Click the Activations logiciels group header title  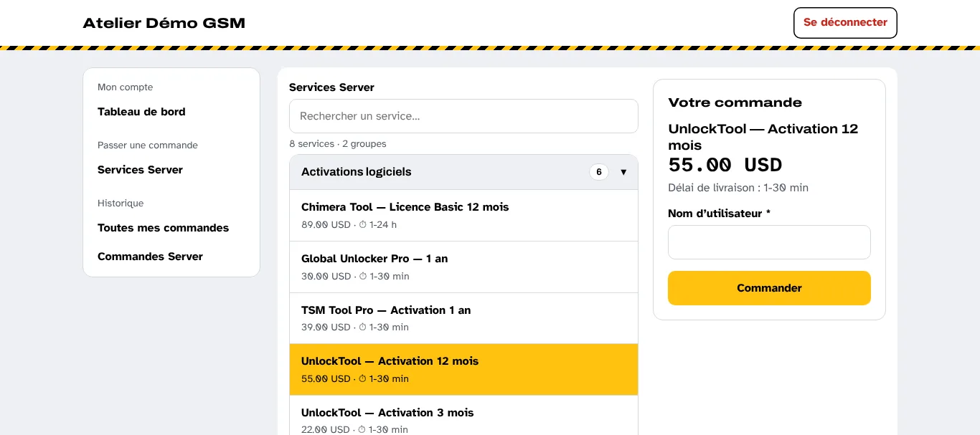point(357,172)
